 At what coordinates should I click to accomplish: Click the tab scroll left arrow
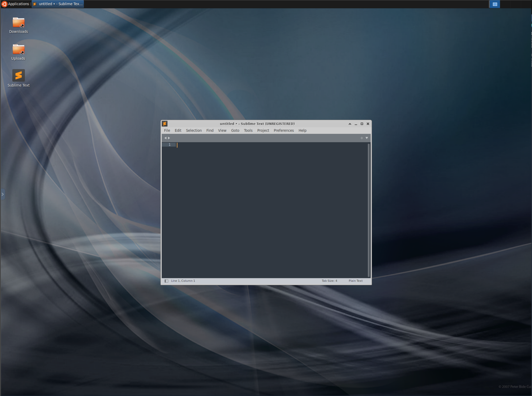[165, 138]
